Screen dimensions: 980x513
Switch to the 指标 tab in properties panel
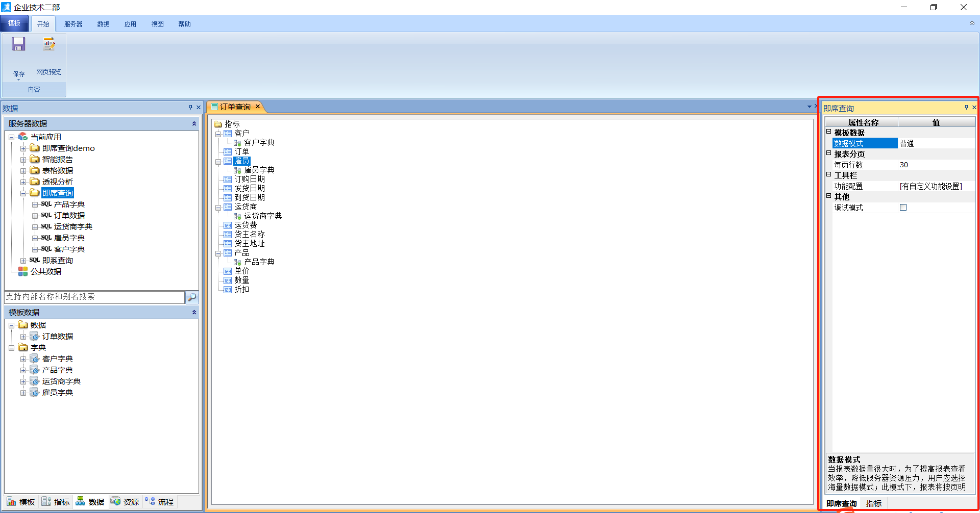873,503
